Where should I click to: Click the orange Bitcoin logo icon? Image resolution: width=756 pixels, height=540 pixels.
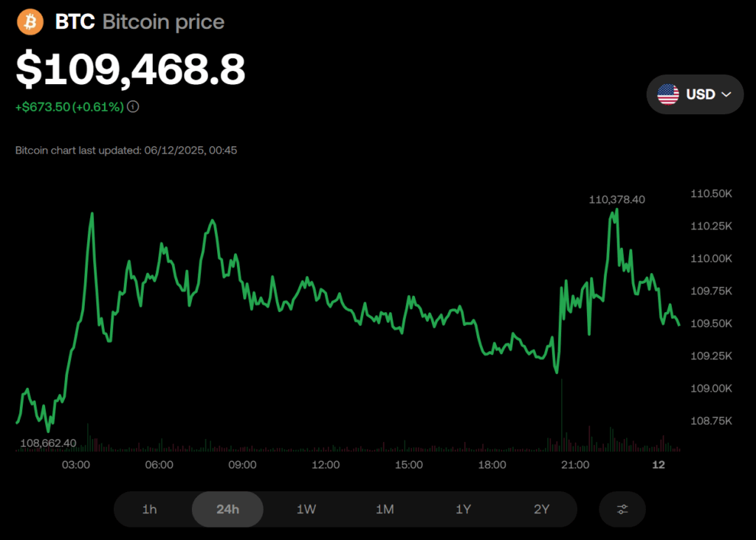[x=30, y=21]
